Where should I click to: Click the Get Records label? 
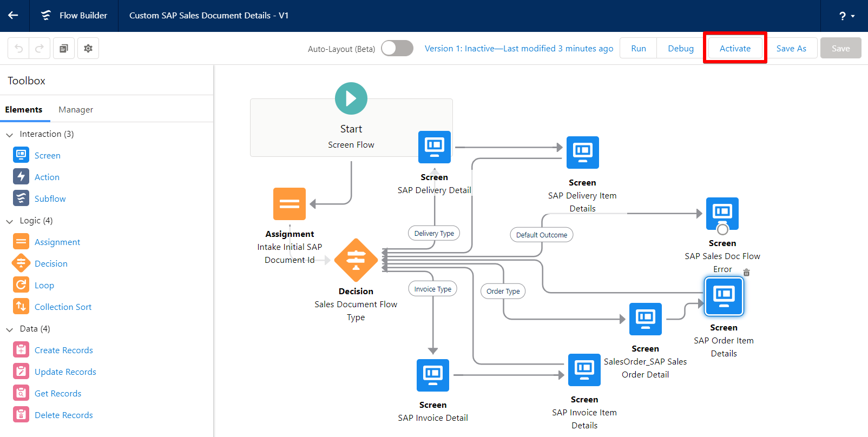click(x=58, y=394)
